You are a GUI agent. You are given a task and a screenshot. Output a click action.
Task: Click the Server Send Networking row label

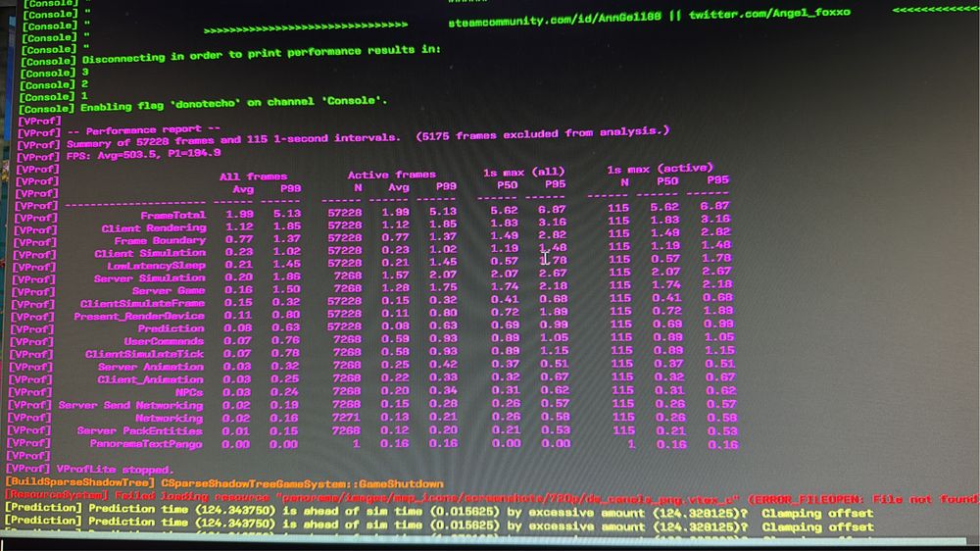pos(130,405)
